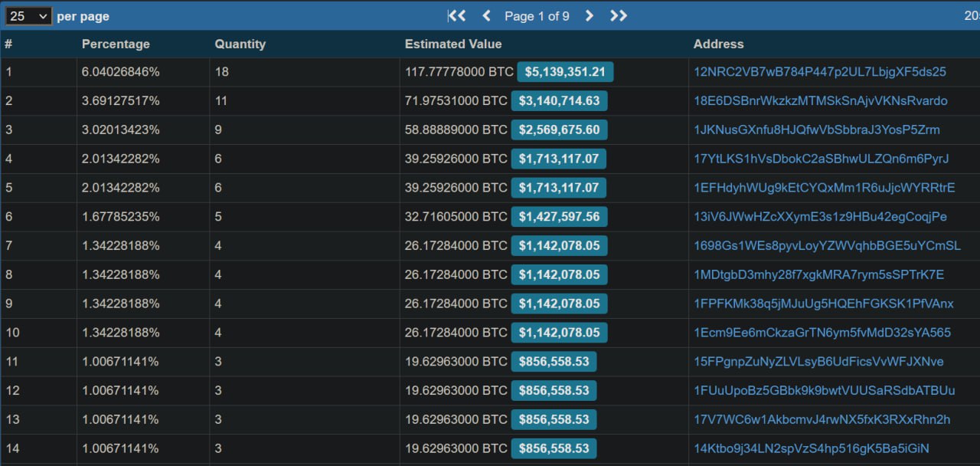This screenshot has height=466, width=980.
Task: Click the $3,140,714.63 value badge
Action: [x=559, y=101]
